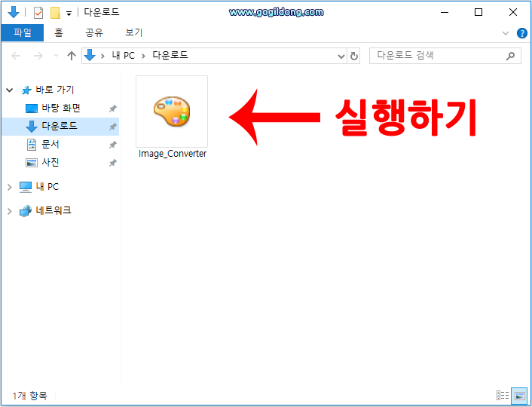532x407 pixels.
Task: Switch to details view in status bar
Action: click(x=503, y=396)
